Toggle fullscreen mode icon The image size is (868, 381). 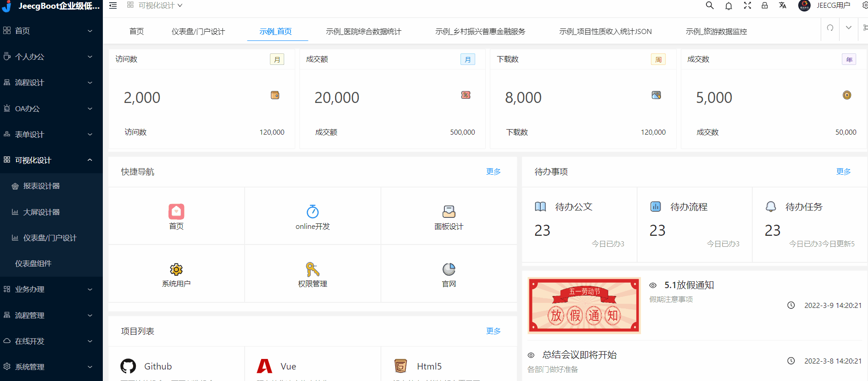pos(747,6)
